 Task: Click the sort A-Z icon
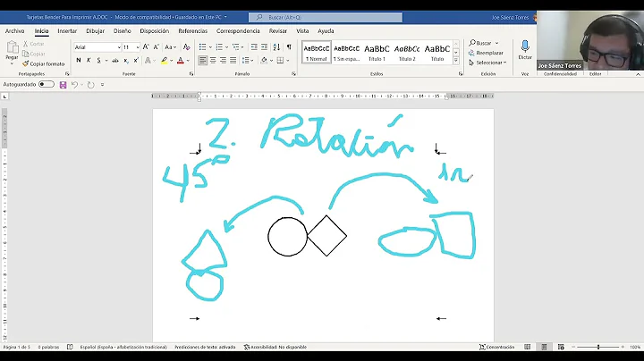point(276,47)
